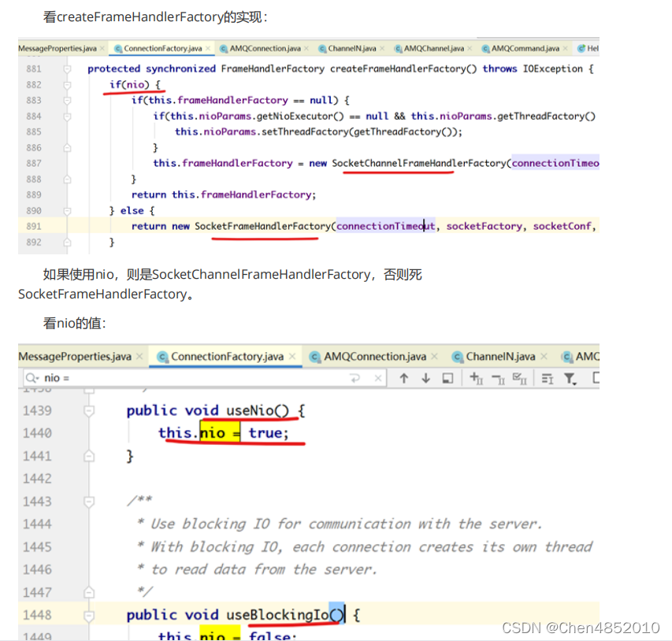Screen dimensions: 672x641
Task: Click Javadoc fold end marker at line 1447
Action: pyautogui.click(x=89, y=593)
